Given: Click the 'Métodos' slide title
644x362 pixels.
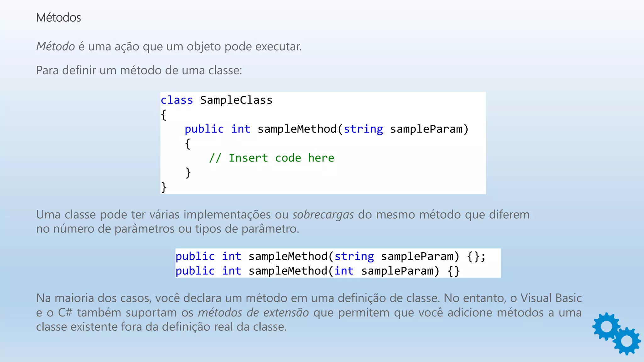Looking at the screenshot, I should pyautogui.click(x=58, y=17).
